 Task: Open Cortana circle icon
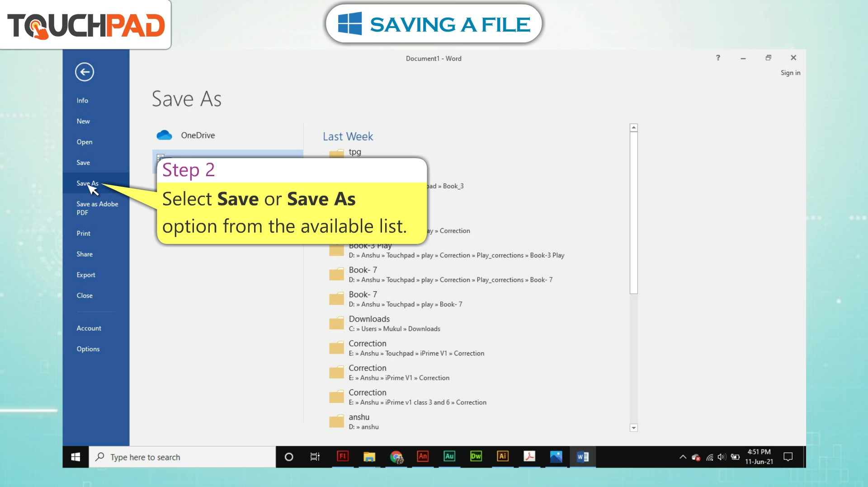(289, 457)
